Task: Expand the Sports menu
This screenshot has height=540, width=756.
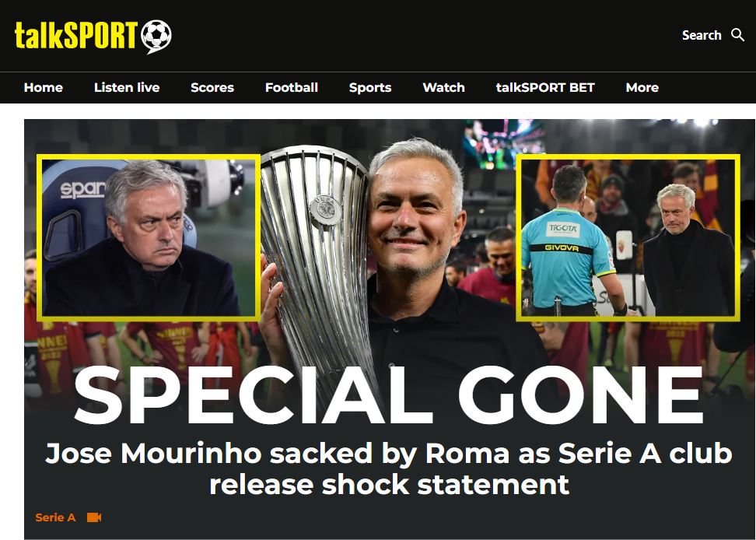Action: pyautogui.click(x=370, y=87)
